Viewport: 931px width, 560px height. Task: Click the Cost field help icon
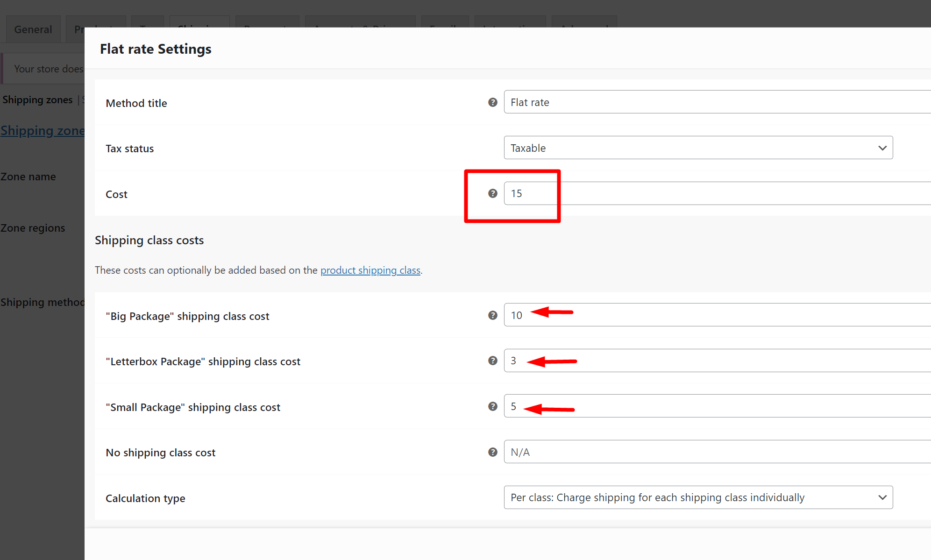[x=493, y=193]
